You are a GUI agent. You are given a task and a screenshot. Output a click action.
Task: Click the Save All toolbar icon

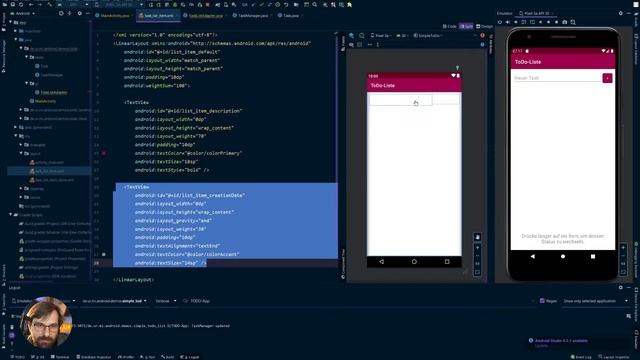[x=13, y=5]
